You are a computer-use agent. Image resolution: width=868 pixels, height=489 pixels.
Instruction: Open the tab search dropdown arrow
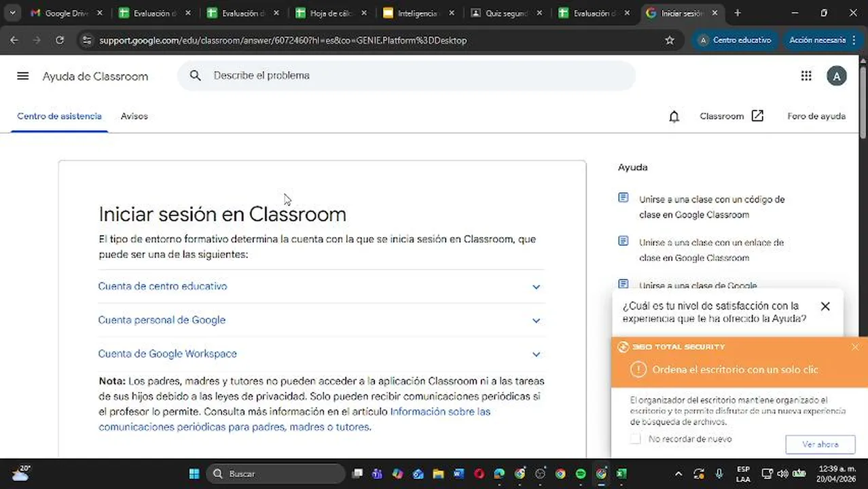click(12, 13)
